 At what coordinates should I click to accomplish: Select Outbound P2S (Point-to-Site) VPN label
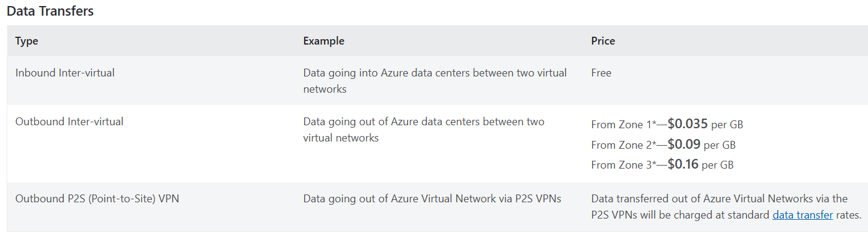click(97, 199)
